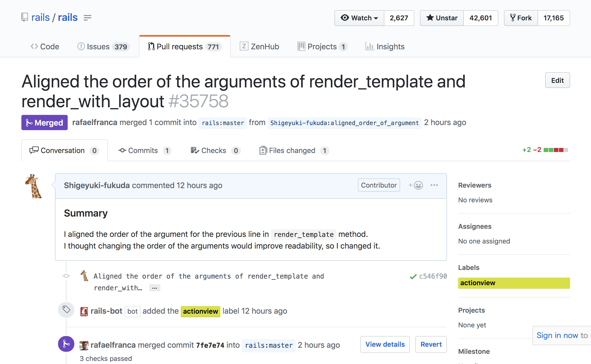Click the repository book icon beside rails
The height and width of the screenshot is (364, 591).
pyautogui.click(x=24, y=17)
